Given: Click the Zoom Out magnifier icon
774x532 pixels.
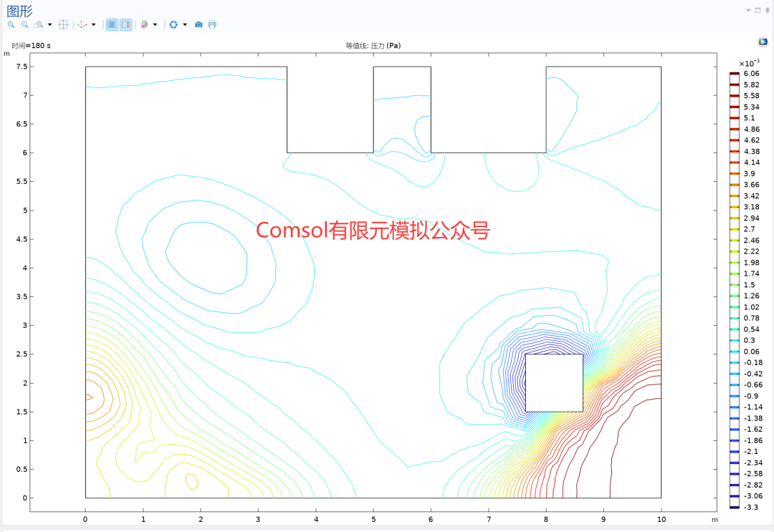Looking at the screenshot, I should coord(24,24).
